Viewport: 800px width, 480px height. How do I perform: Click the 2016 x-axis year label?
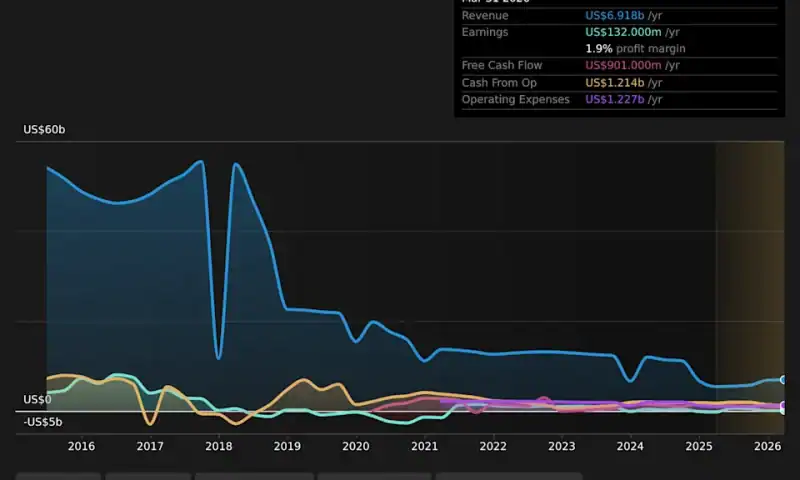click(x=81, y=446)
